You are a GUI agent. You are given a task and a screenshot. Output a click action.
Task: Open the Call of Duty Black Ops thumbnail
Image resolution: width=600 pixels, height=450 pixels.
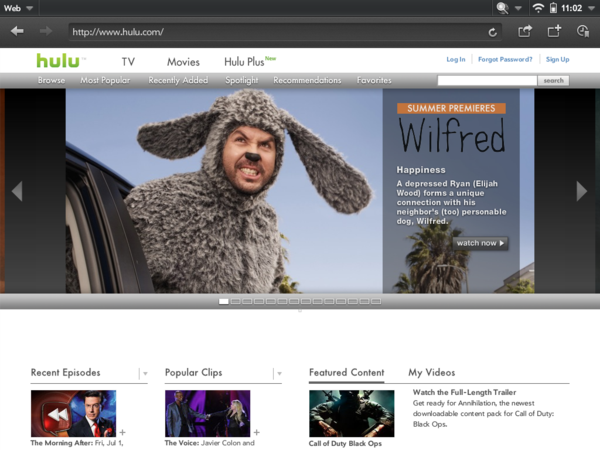click(x=344, y=413)
